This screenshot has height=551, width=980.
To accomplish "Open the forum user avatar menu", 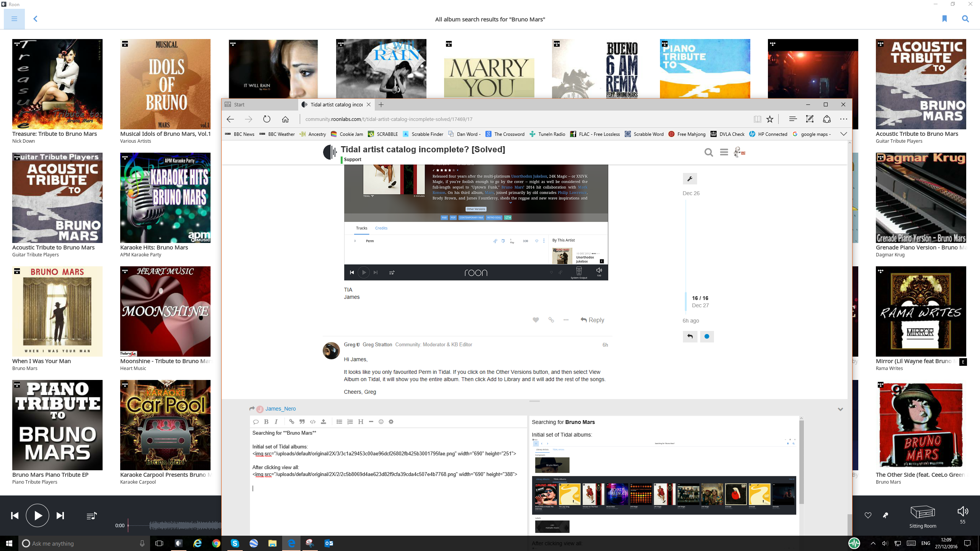I will pyautogui.click(x=739, y=152).
